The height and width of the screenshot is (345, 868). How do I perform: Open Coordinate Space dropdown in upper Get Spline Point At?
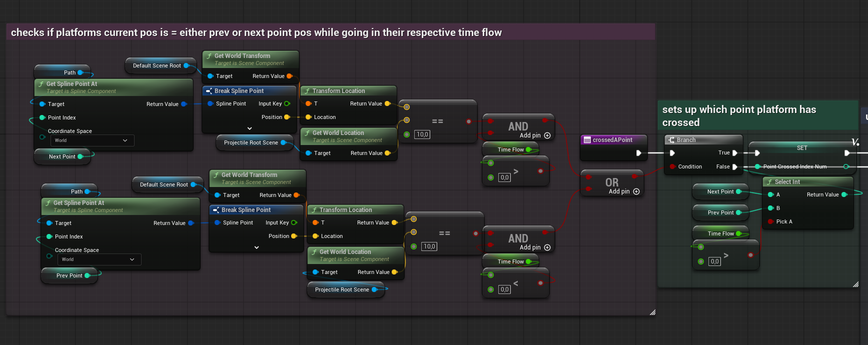[92, 140]
